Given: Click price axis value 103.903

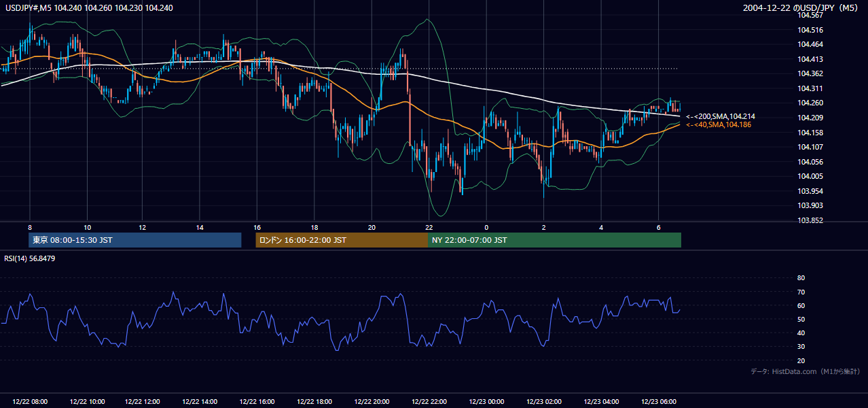Looking at the screenshot, I should [x=811, y=205].
